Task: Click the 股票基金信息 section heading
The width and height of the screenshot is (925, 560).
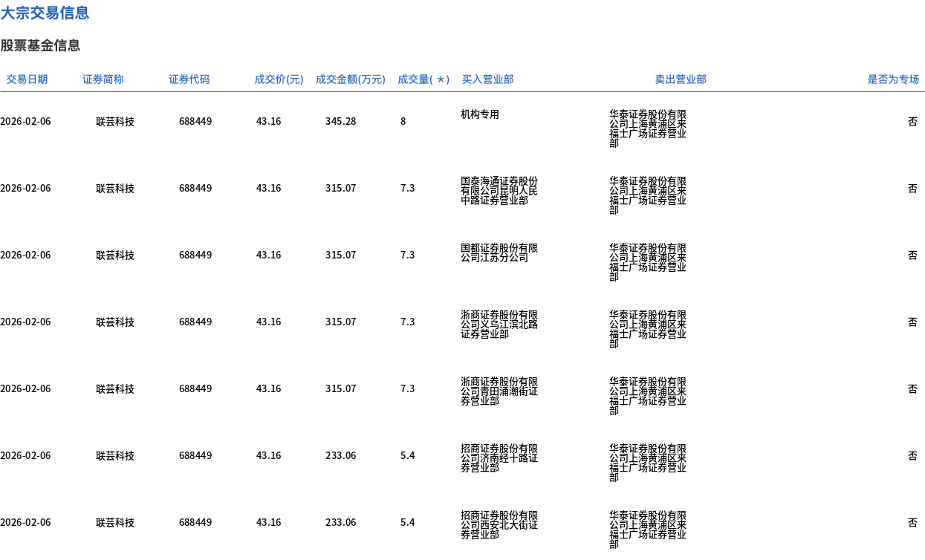Action: 40,45
